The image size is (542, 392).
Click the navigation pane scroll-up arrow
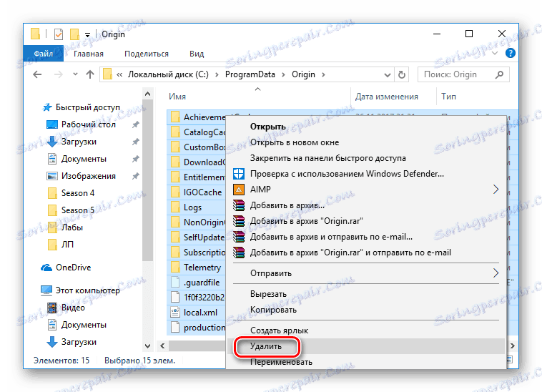click(147, 94)
